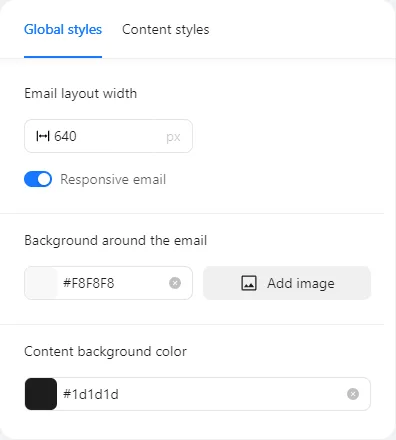Click the Content background color heading
The width and height of the screenshot is (396, 440).
[105, 351]
